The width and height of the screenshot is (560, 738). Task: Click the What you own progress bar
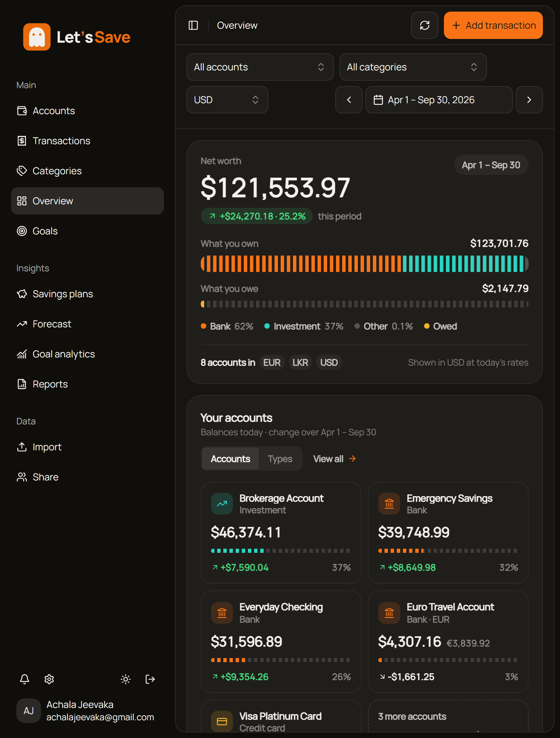[364, 264]
